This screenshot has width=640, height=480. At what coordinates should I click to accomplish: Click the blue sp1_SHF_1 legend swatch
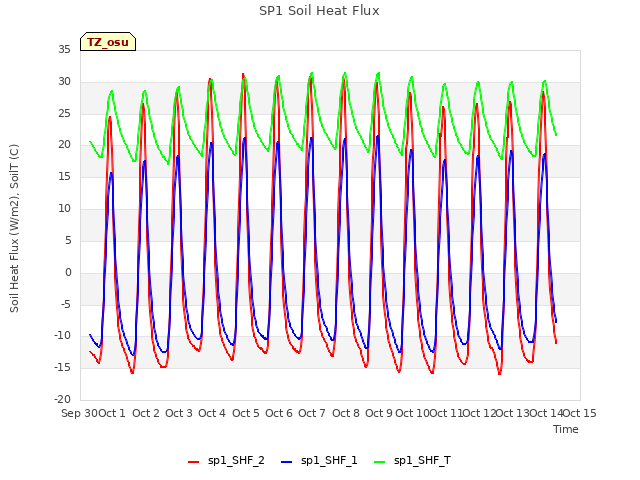(x=287, y=462)
